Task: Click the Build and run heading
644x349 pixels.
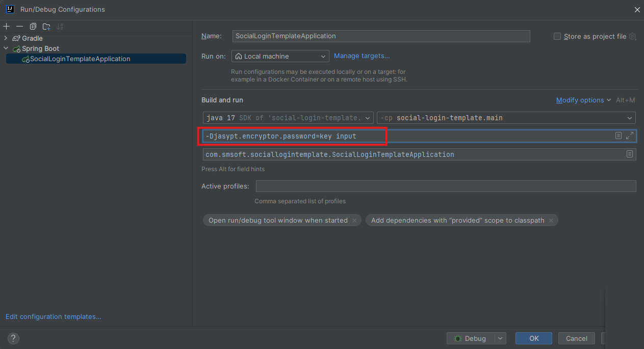Action: (222, 100)
